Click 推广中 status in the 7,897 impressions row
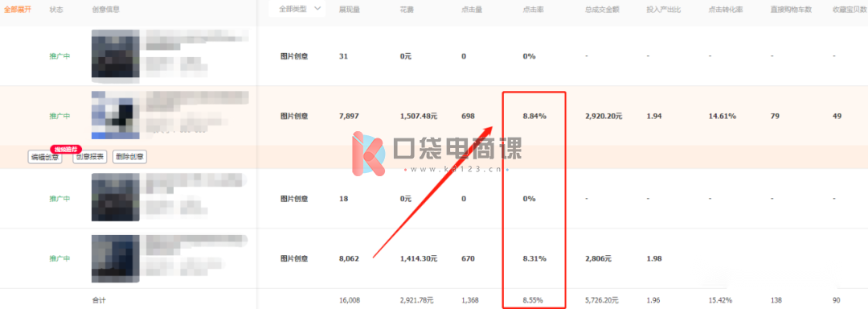This screenshot has height=309, width=868. coord(59,116)
